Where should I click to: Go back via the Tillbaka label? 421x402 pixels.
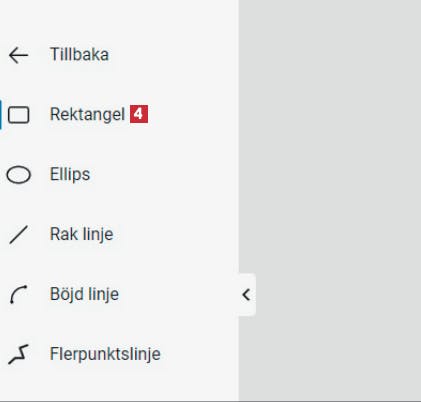pos(79,54)
